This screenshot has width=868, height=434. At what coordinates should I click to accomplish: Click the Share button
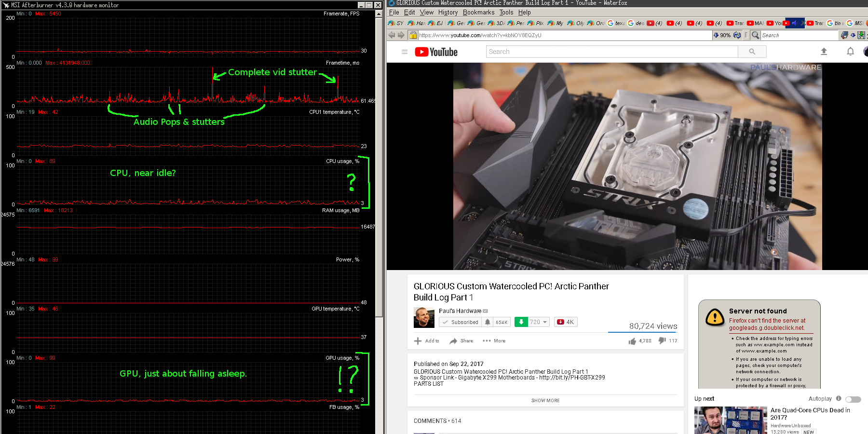point(461,341)
